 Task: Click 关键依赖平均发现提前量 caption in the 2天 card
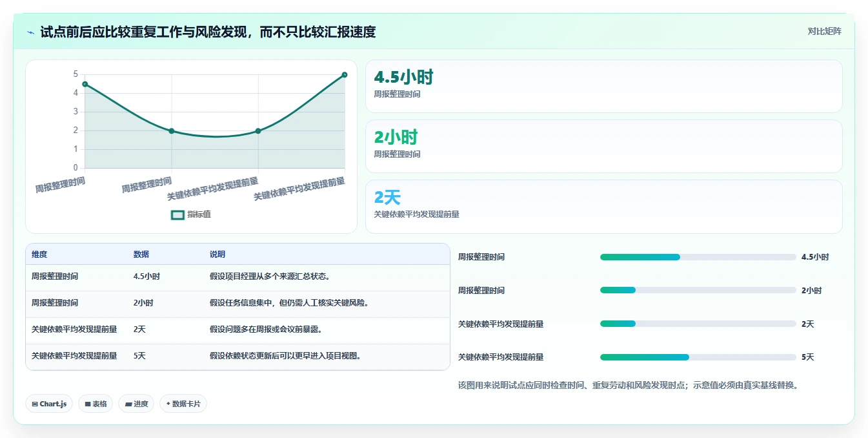[x=416, y=214]
